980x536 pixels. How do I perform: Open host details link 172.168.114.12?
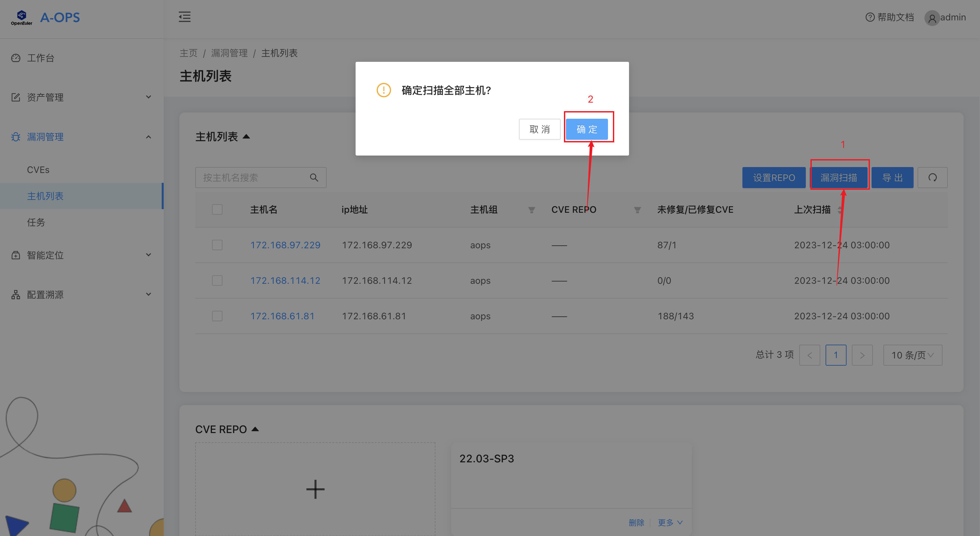[x=285, y=280]
